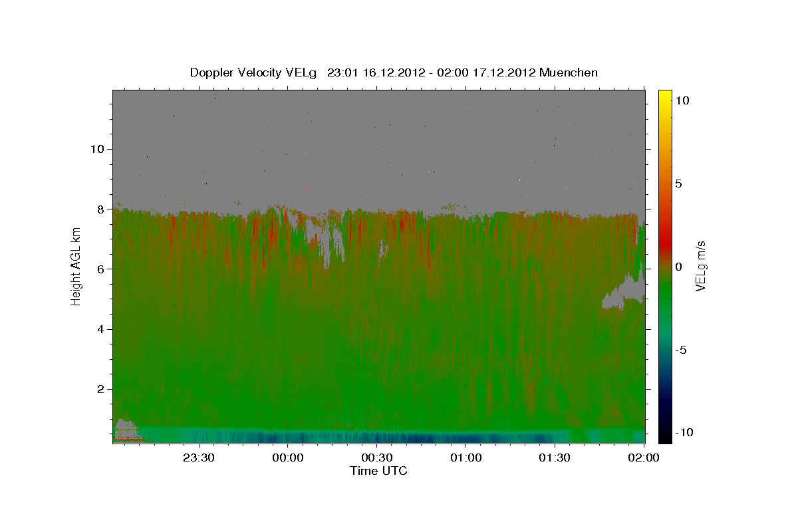The height and width of the screenshot is (532, 798).
Task: Click the colorbar value 5 label
Action: pos(680,184)
